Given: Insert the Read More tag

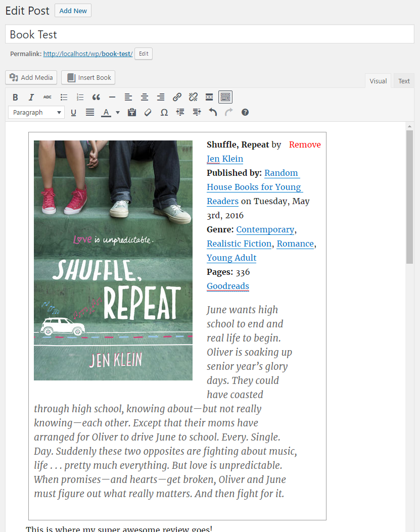Looking at the screenshot, I should (x=209, y=97).
